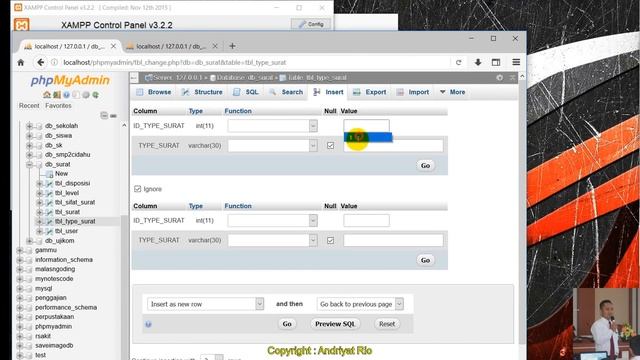
Task: Close the first localhost browser tab
Action: [x=113, y=46]
